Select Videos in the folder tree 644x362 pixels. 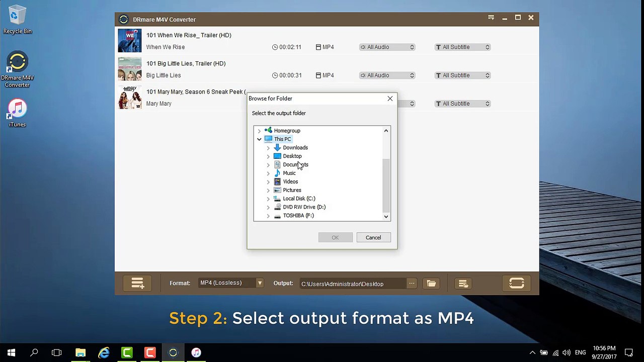click(290, 182)
